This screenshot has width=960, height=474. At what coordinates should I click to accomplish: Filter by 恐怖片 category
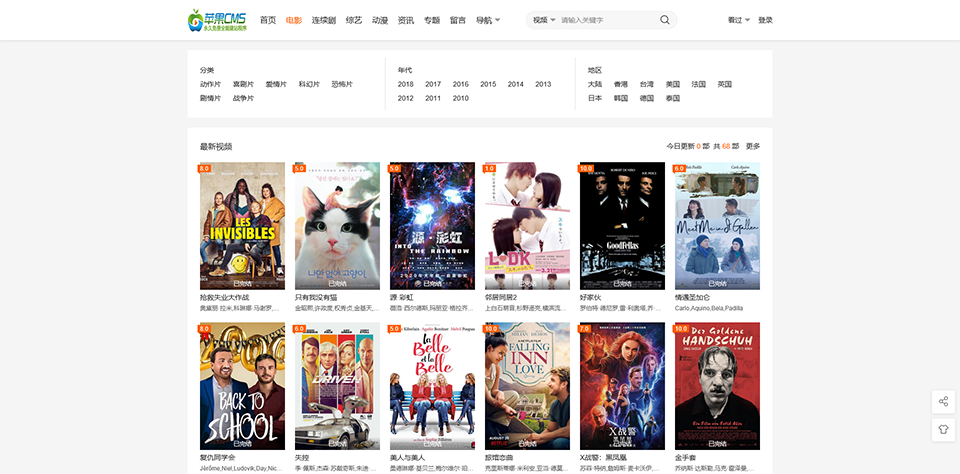coord(342,85)
